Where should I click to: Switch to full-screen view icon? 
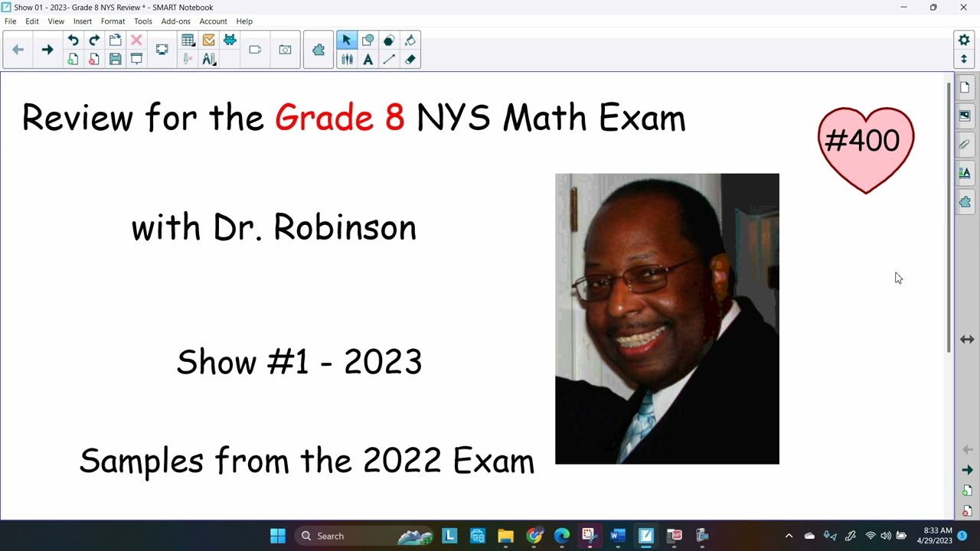tap(162, 50)
